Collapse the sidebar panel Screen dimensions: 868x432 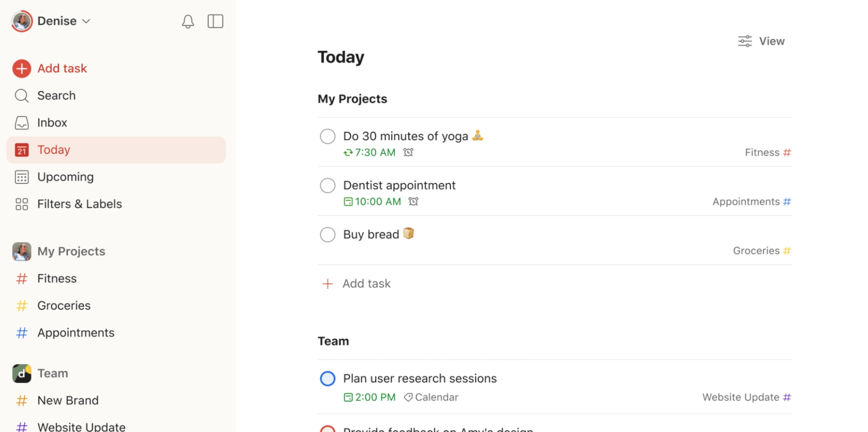(x=215, y=21)
